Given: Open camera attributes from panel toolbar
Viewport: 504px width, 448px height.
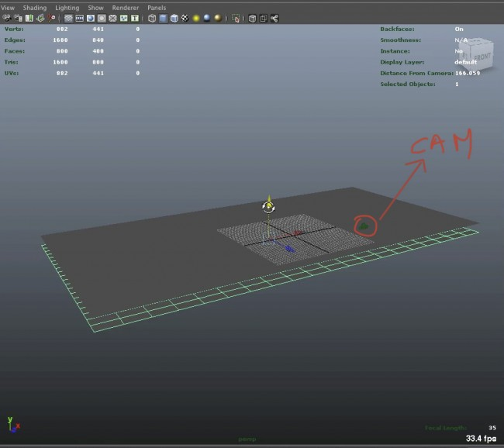Looking at the screenshot, I should click(x=18, y=18).
